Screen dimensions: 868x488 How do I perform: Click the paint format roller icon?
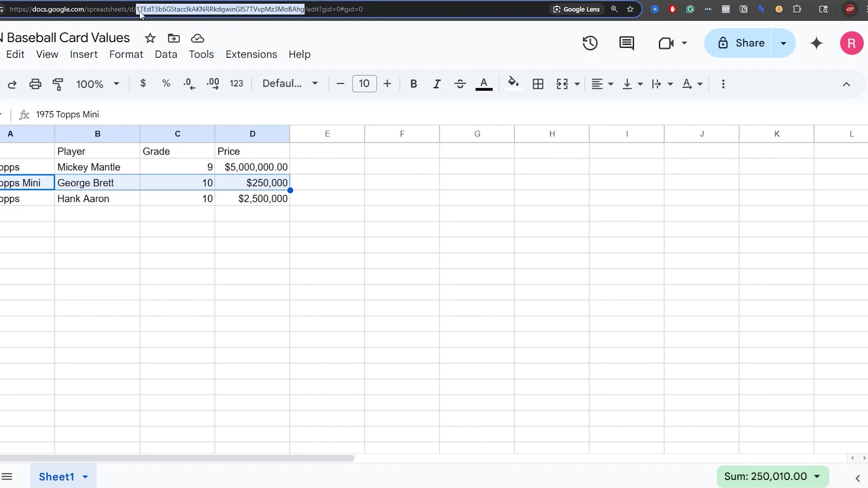[x=58, y=84]
